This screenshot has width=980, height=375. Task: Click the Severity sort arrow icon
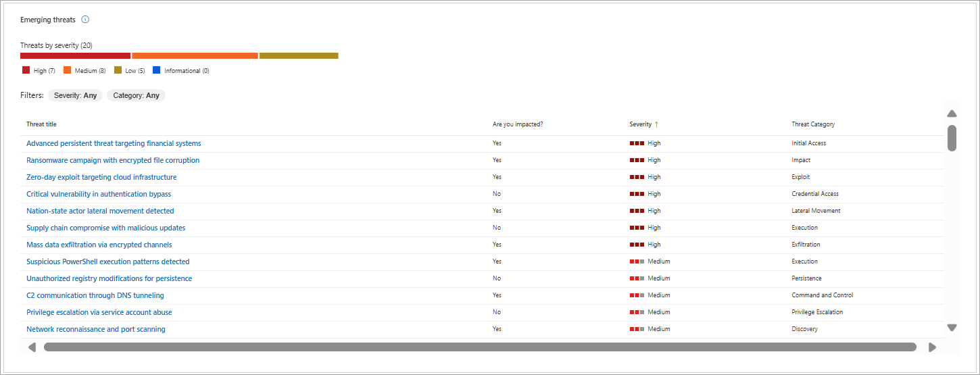click(x=656, y=124)
